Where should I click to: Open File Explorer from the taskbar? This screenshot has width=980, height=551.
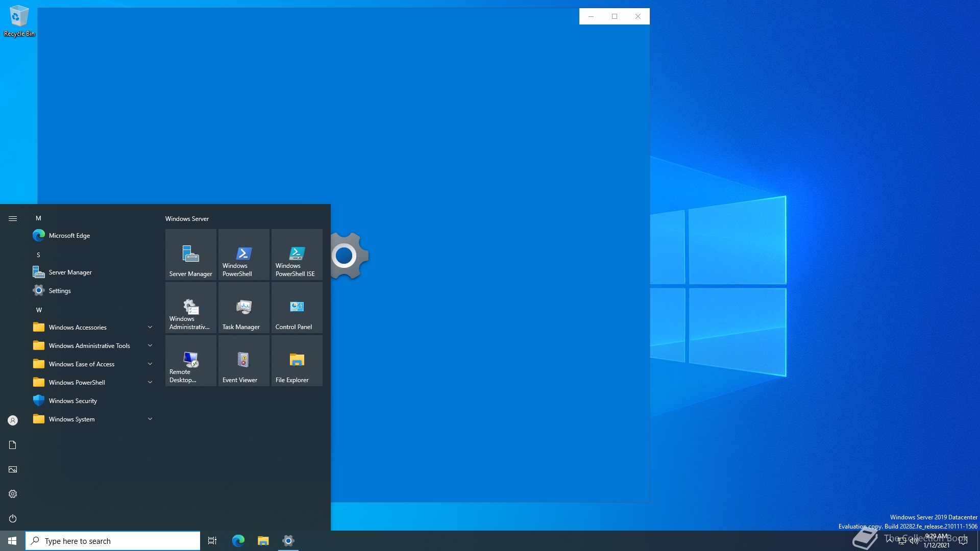(263, 541)
